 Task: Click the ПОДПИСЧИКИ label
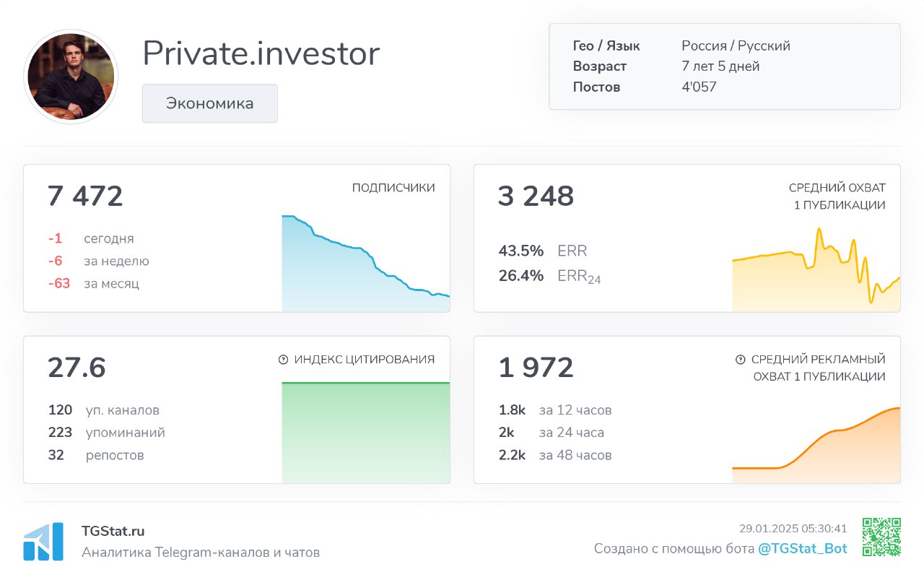[x=393, y=188]
